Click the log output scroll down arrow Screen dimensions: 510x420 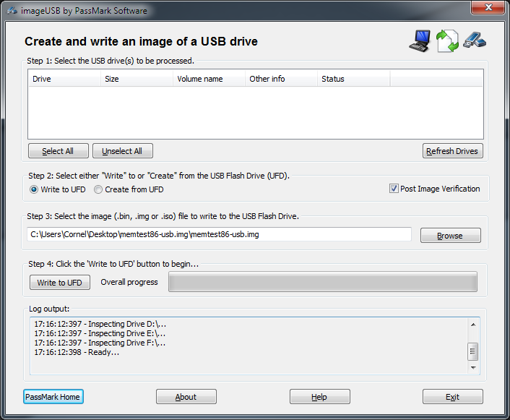pos(473,367)
